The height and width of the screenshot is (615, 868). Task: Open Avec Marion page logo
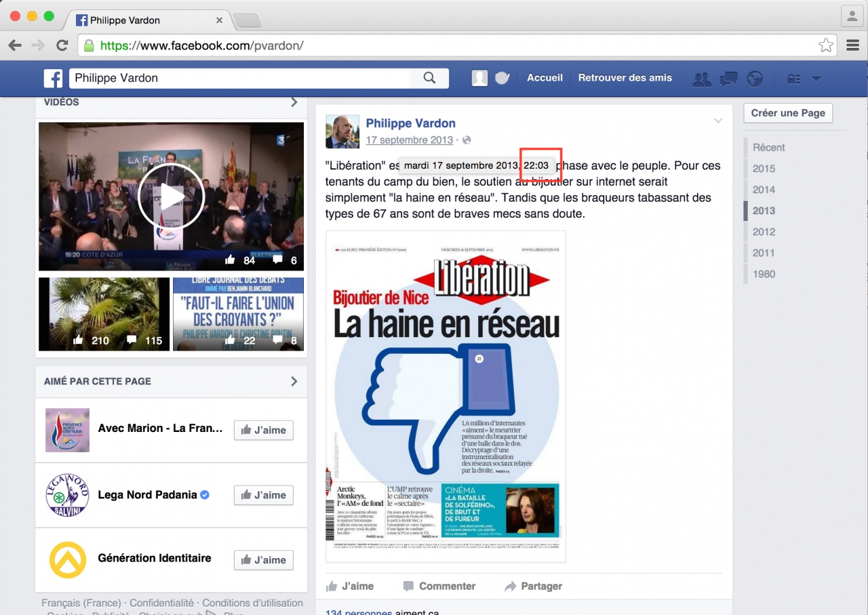[67, 430]
